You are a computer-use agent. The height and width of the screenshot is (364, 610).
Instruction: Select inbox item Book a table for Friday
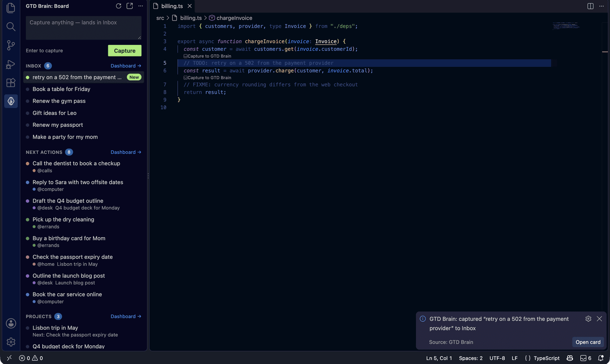point(83,89)
